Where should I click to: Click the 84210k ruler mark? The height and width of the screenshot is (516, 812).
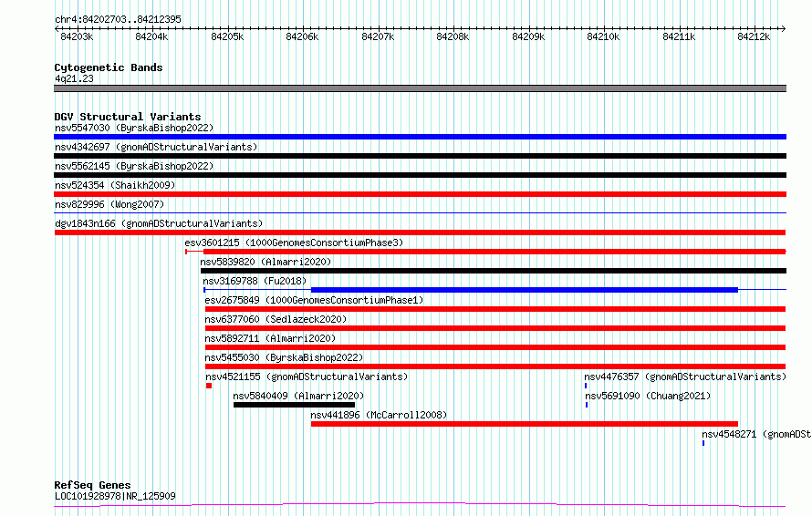coord(603,36)
